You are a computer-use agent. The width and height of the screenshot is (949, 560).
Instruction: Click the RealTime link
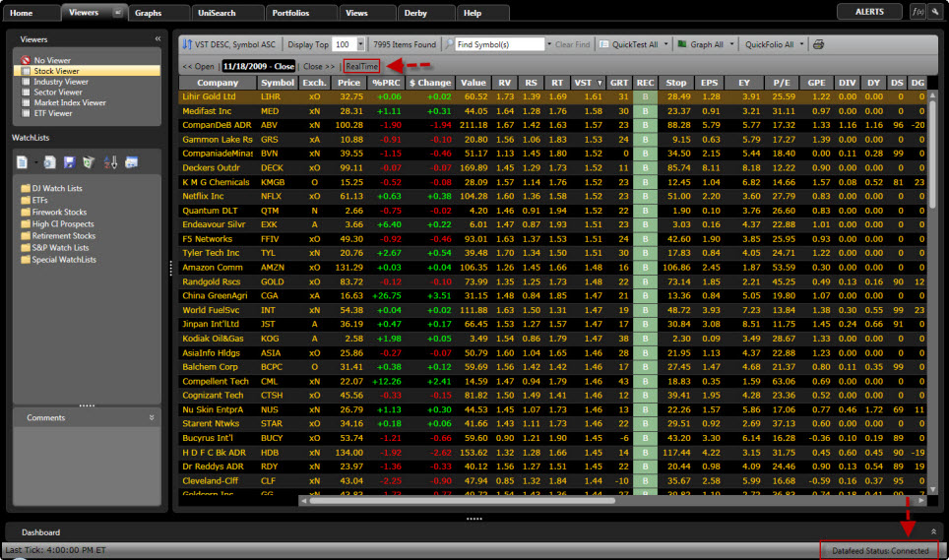361,66
